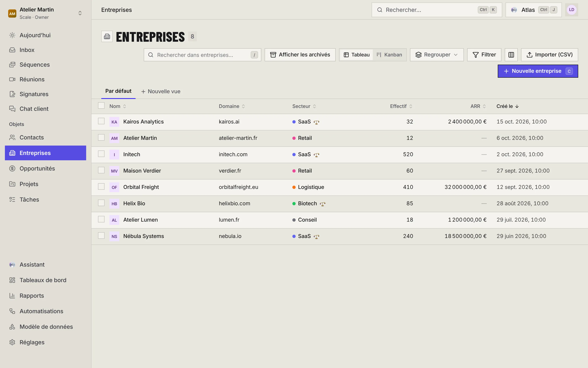This screenshot has width=588, height=368.
Task: Toggle sort on Créé le column
Action: click(508, 106)
